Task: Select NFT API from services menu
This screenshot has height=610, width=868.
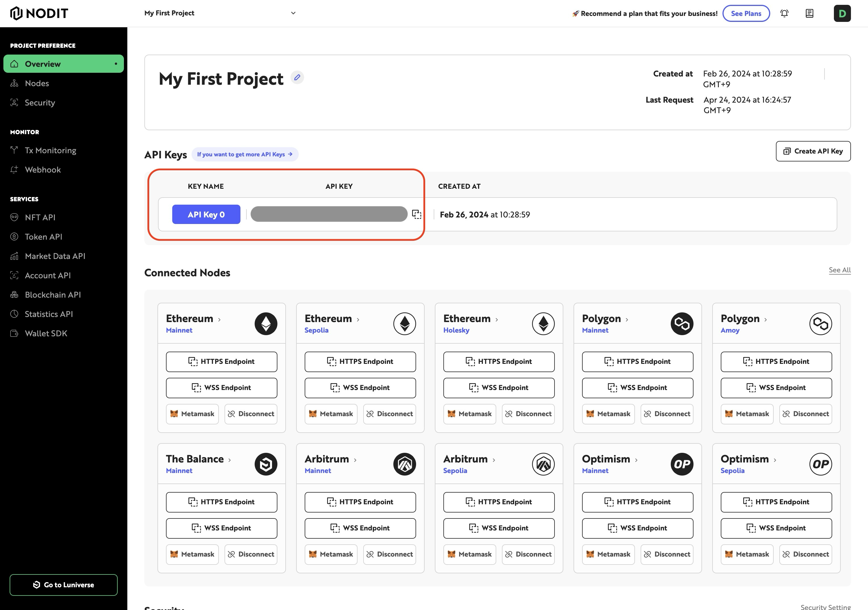Action: coord(40,217)
